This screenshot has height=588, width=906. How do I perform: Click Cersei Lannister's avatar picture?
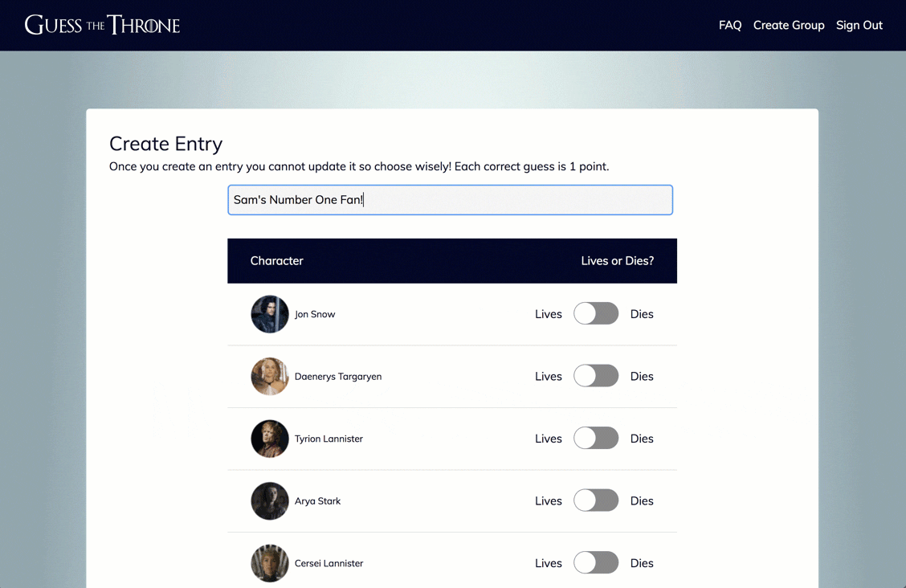tap(270, 563)
